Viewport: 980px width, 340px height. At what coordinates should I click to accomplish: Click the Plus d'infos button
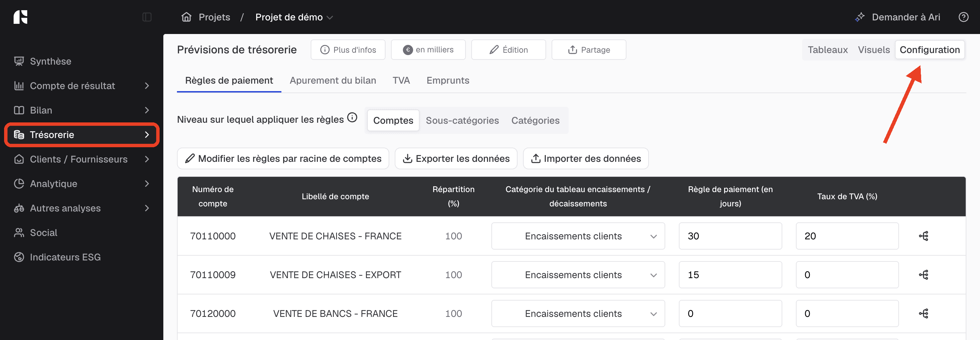(x=348, y=50)
